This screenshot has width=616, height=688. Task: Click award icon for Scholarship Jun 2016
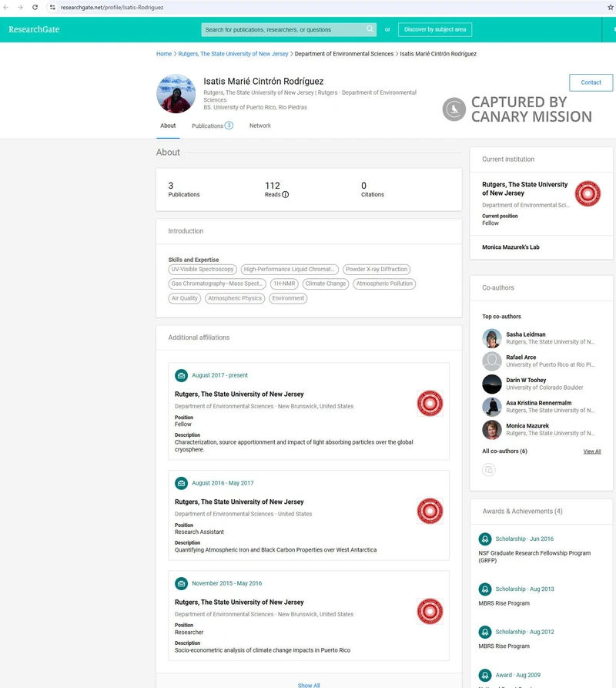point(485,539)
